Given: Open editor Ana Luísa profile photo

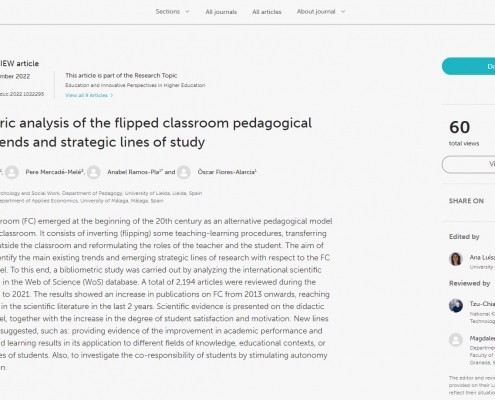Looking at the screenshot, I should (456, 259).
